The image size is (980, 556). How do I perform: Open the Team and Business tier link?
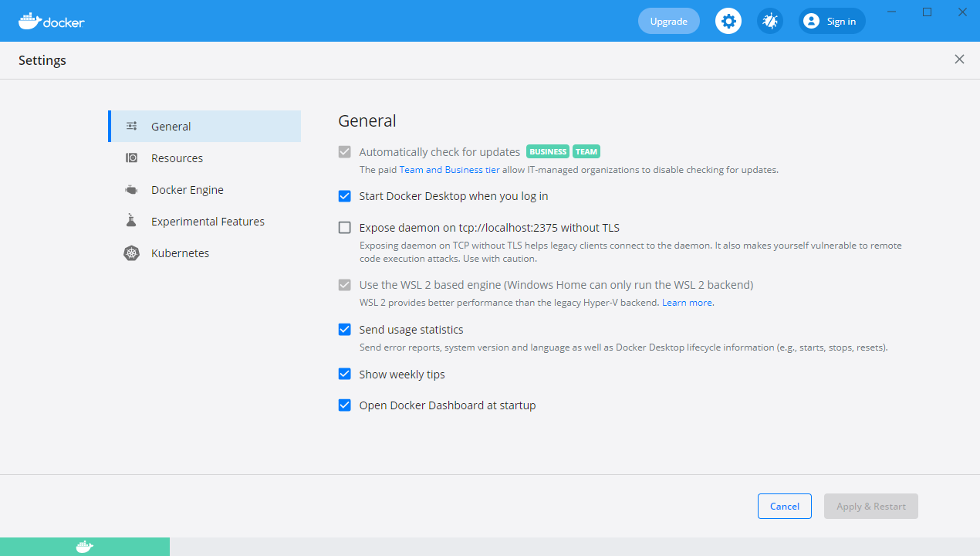point(449,170)
